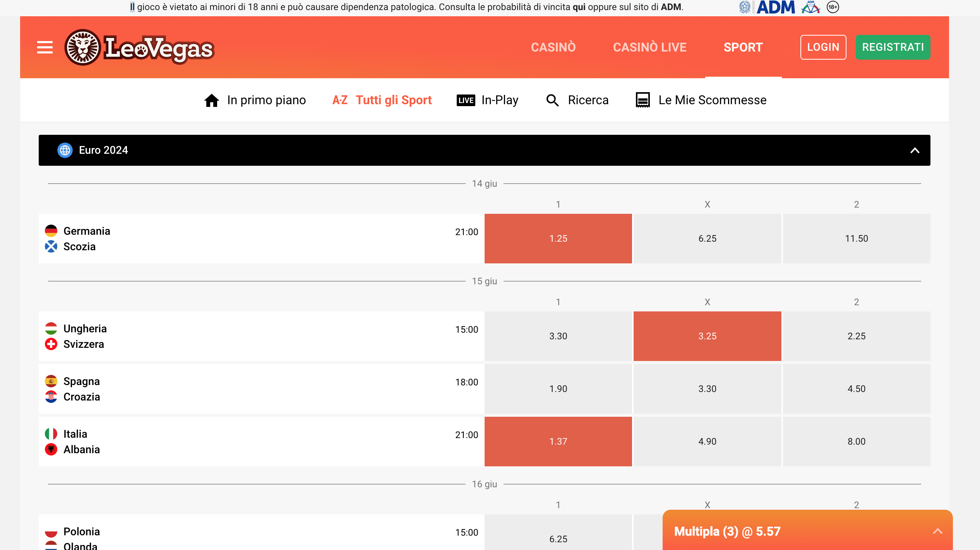Click the magnifying glass Ricerca icon
The image size is (980, 550).
coord(552,100)
